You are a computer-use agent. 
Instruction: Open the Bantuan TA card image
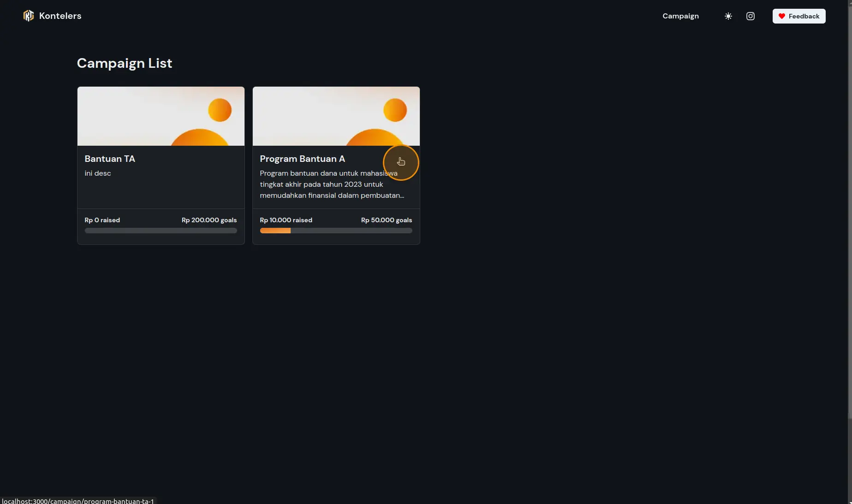point(161,116)
